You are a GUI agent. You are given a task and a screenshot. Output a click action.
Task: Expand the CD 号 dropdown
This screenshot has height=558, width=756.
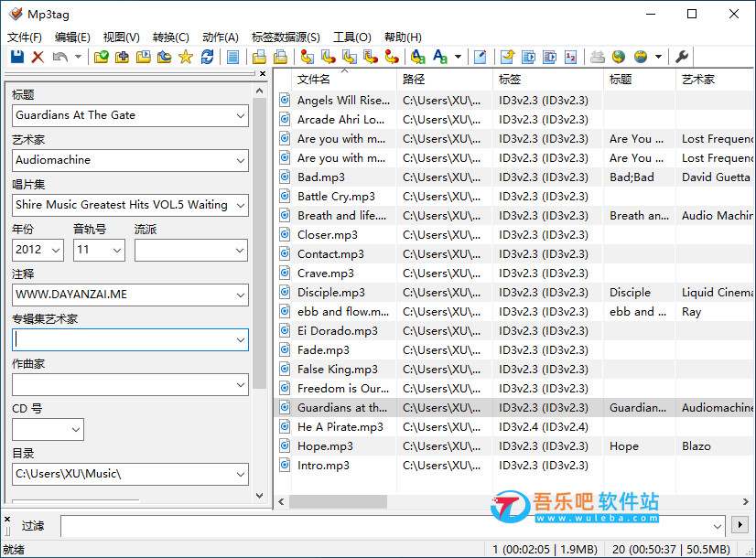(76, 430)
